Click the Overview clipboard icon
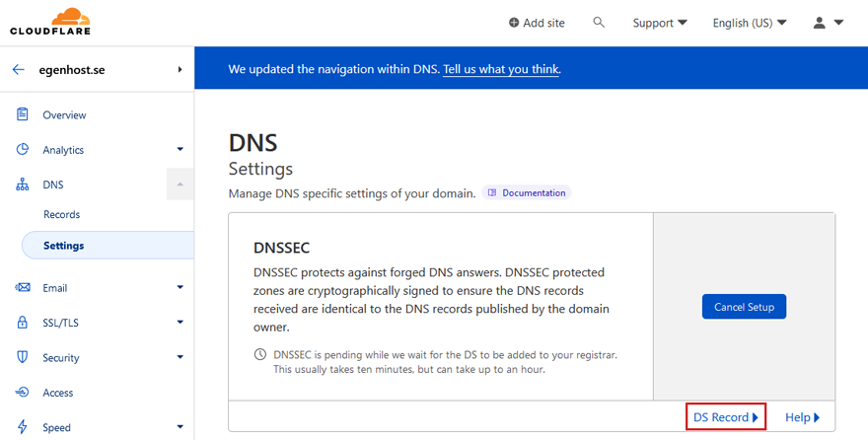 tap(22, 114)
